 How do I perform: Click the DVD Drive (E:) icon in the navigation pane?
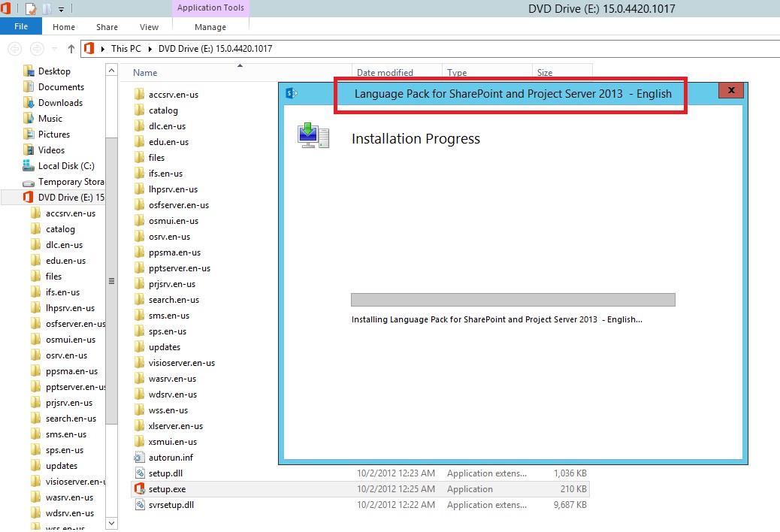[x=29, y=198]
